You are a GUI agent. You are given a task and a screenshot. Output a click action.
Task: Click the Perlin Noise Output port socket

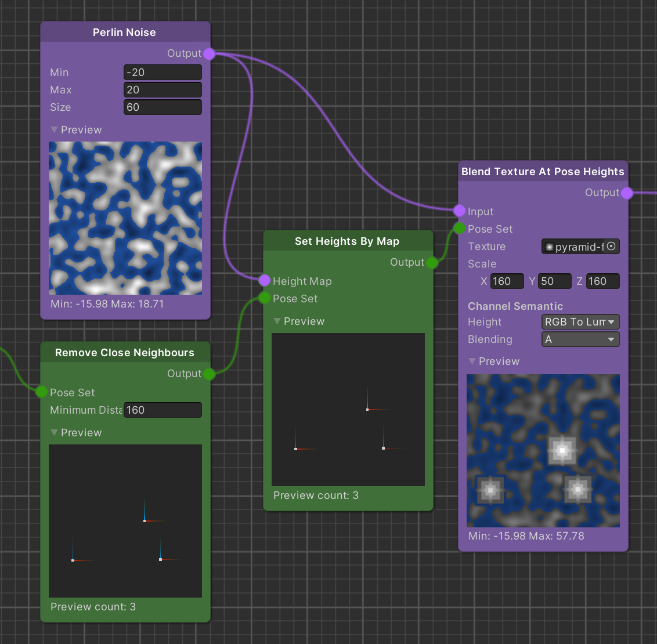tap(210, 53)
